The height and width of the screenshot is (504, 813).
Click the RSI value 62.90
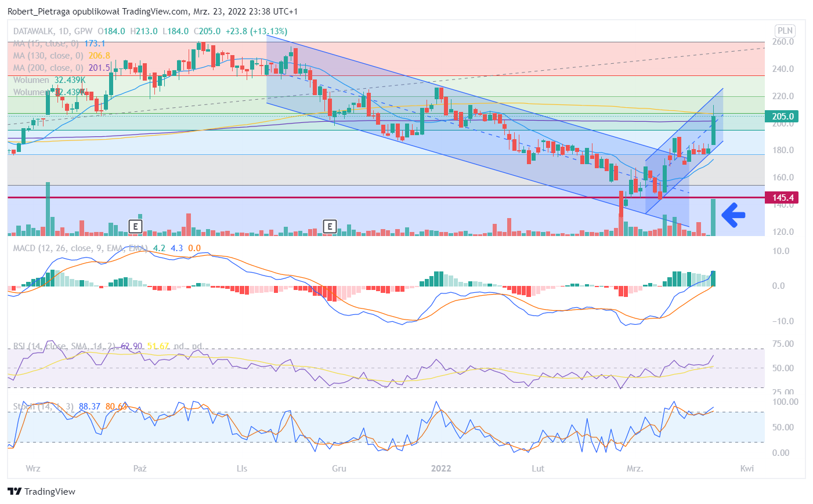pos(131,346)
